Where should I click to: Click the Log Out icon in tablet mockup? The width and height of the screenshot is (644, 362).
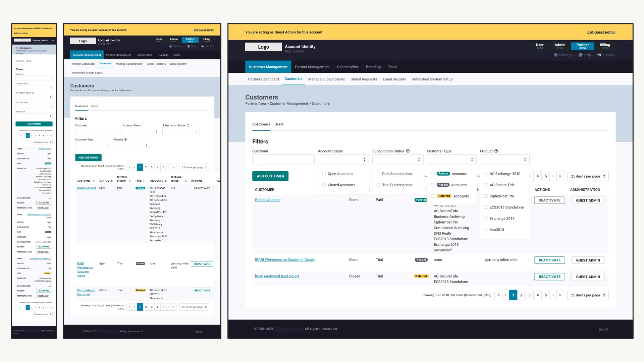pos(203,47)
